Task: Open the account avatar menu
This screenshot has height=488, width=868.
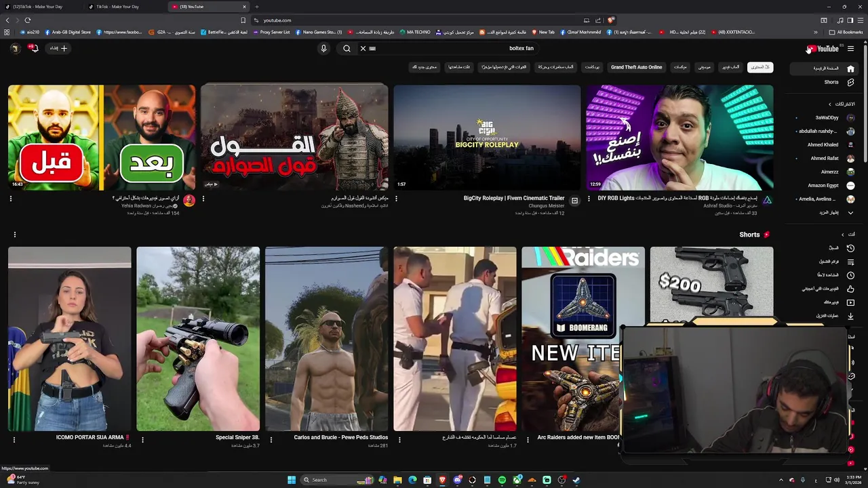Action: point(14,48)
